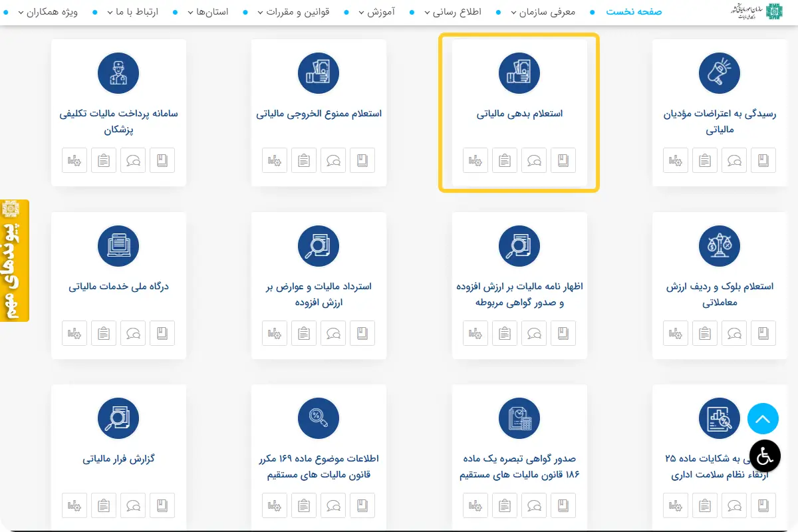798x532 pixels.
Task: Click the document-magnifier icon for استرداد مالیات و عوارض
Action: point(319,246)
